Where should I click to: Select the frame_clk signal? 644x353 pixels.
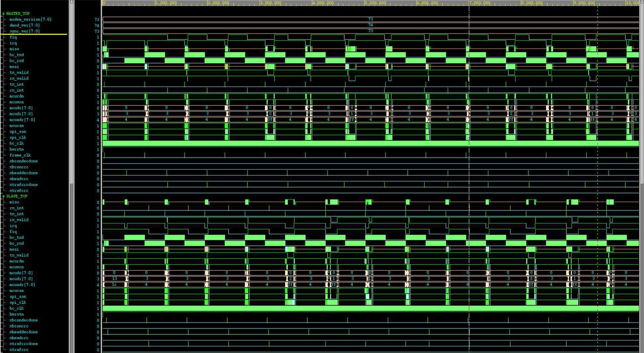coord(20,155)
